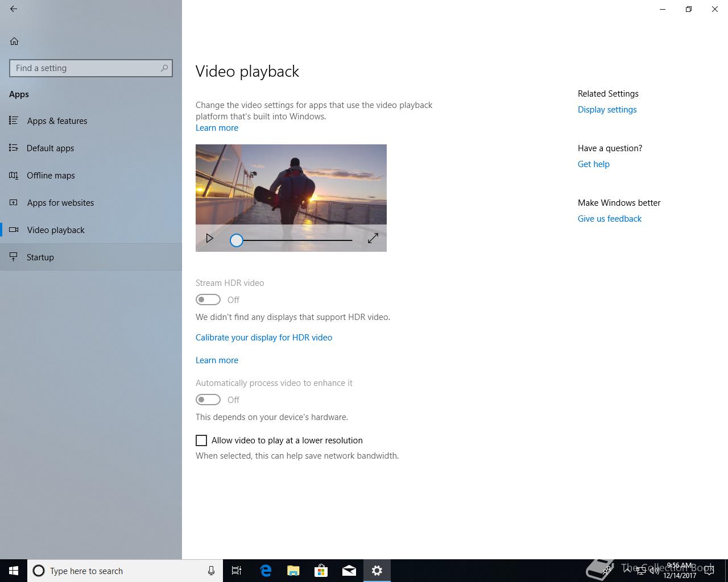Image resolution: width=728 pixels, height=582 pixels.
Task: Open Mail app from taskbar
Action: coord(349,571)
